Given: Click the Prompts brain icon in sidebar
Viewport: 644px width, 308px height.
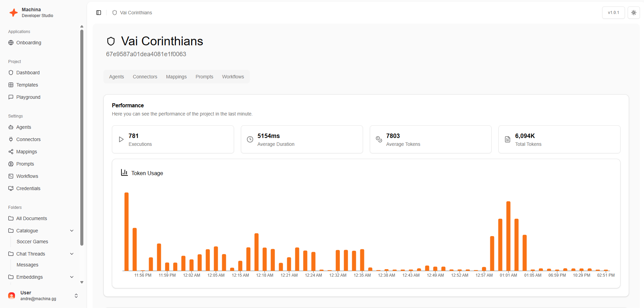Looking at the screenshot, I should (11, 164).
